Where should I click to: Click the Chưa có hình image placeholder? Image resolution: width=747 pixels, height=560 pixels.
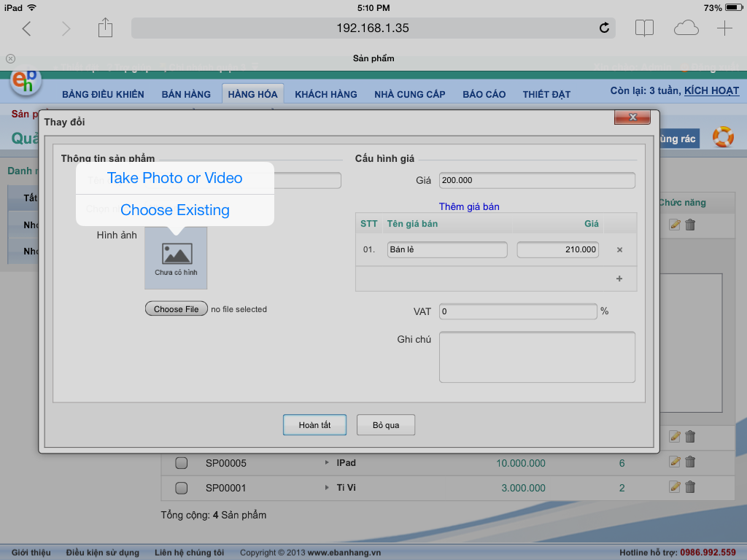(x=176, y=257)
